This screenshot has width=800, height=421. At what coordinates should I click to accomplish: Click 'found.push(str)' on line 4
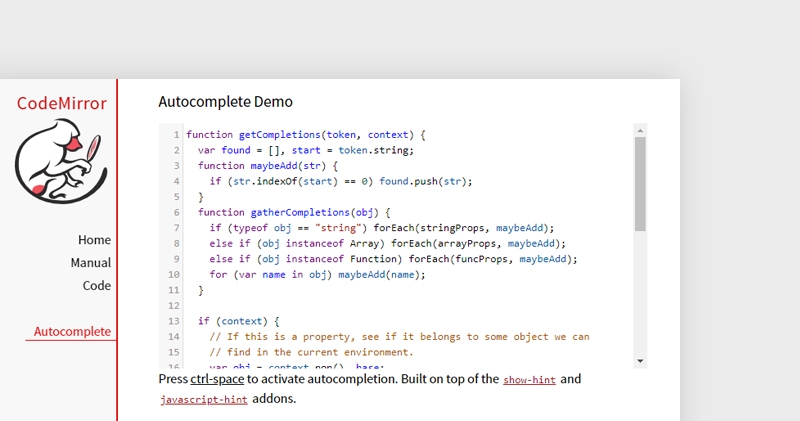(423, 181)
